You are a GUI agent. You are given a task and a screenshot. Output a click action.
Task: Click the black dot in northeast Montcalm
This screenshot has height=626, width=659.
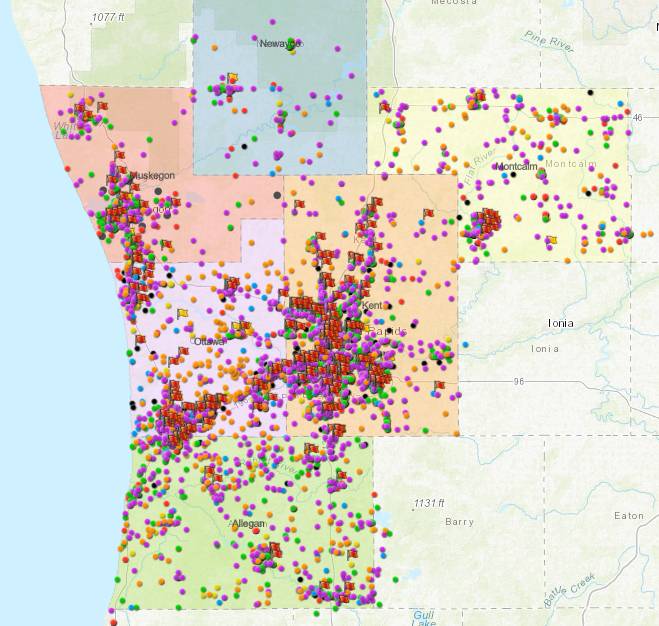(x=590, y=93)
